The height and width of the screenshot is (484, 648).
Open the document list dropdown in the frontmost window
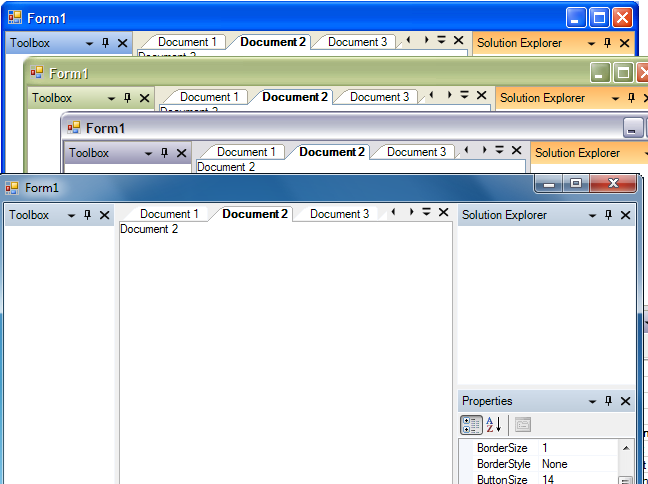(427, 213)
